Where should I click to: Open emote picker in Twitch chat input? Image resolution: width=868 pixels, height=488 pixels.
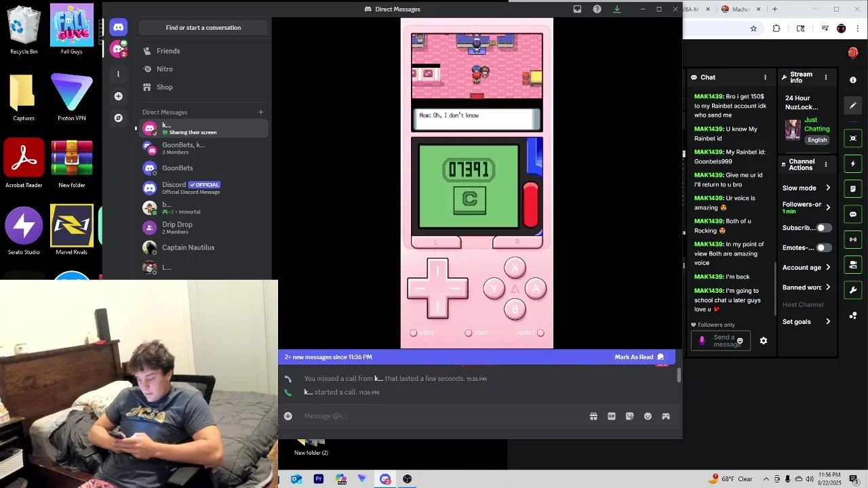tap(740, 341)
